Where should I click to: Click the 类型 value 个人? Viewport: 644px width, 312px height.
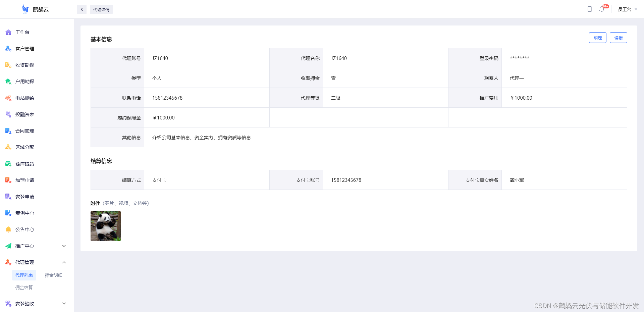(x=157, y=78)
